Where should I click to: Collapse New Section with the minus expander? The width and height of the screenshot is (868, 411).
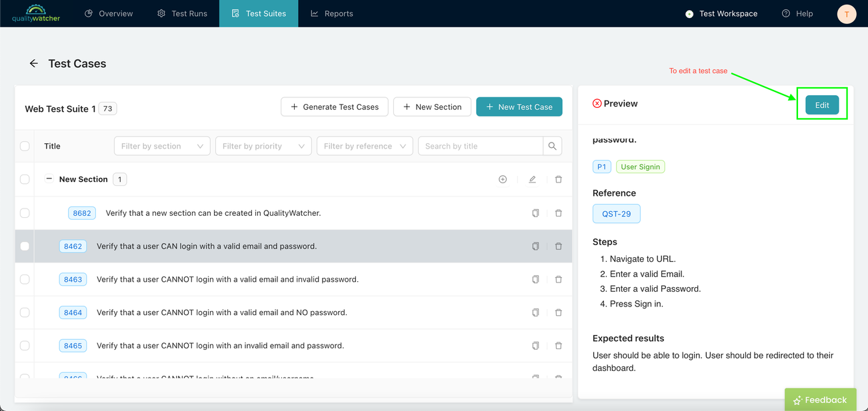pyautogui.click(x=49, y=179)
